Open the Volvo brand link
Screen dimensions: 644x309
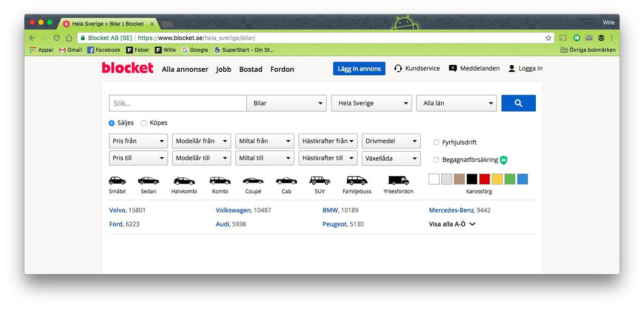[x=117, y=210]
